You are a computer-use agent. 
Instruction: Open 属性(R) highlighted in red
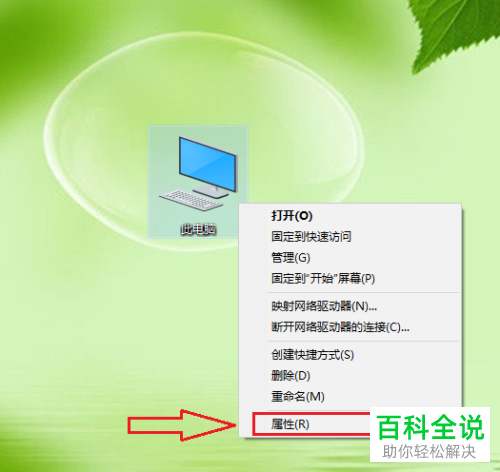click(x=290, y=424)
